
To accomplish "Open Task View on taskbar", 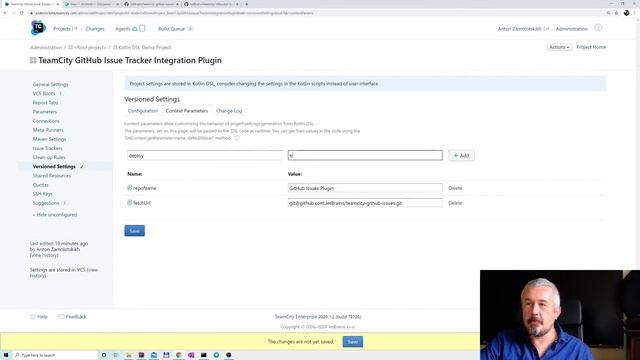I will (x=116, y=355).
